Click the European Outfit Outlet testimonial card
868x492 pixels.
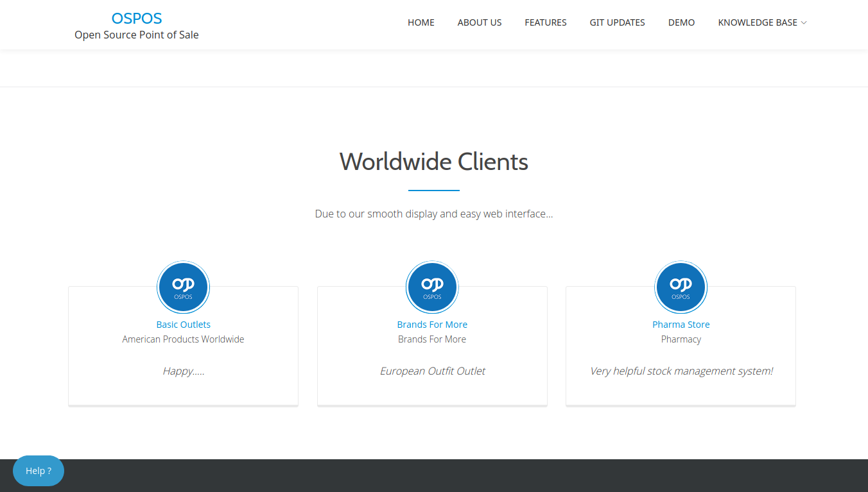(x=431, y=371)
